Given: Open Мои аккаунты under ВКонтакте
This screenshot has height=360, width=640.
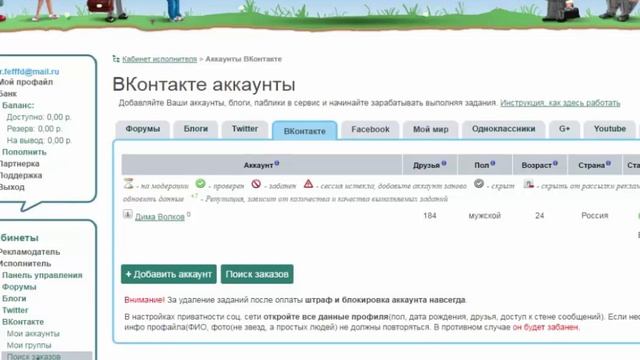Looking at the screenshot, I should pos(33,334).
